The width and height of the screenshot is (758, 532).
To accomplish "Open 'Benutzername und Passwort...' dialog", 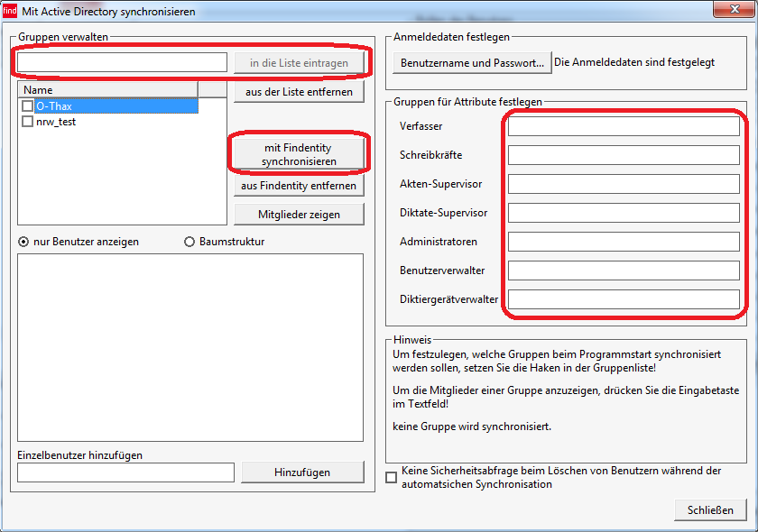I will pos(472,63).
